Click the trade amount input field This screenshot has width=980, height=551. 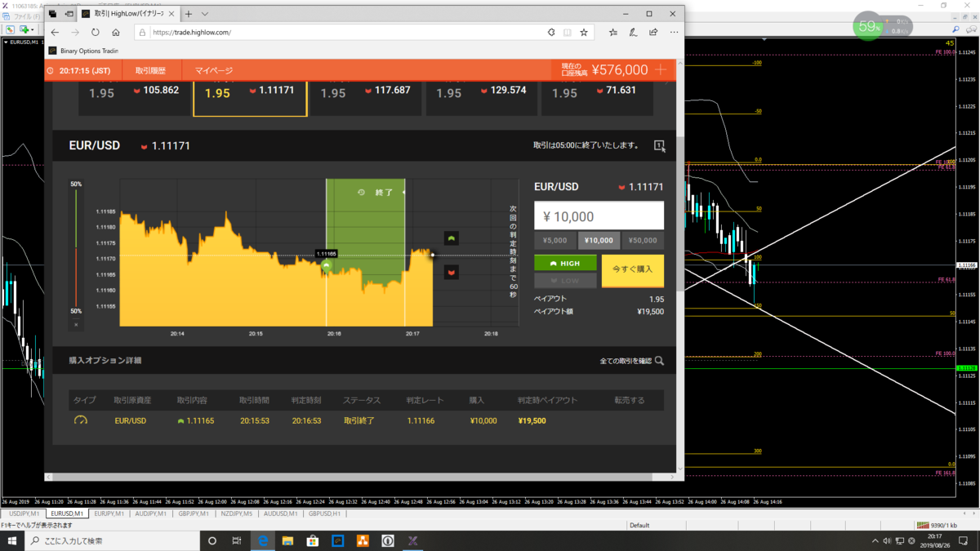[x=599, y=216]
